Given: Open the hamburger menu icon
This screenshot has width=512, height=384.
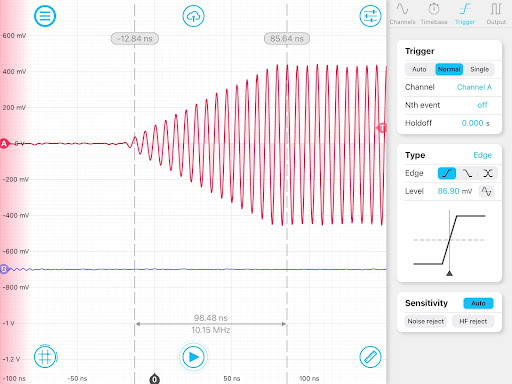Looking at the screenshot, I should (x=45, y=16).
